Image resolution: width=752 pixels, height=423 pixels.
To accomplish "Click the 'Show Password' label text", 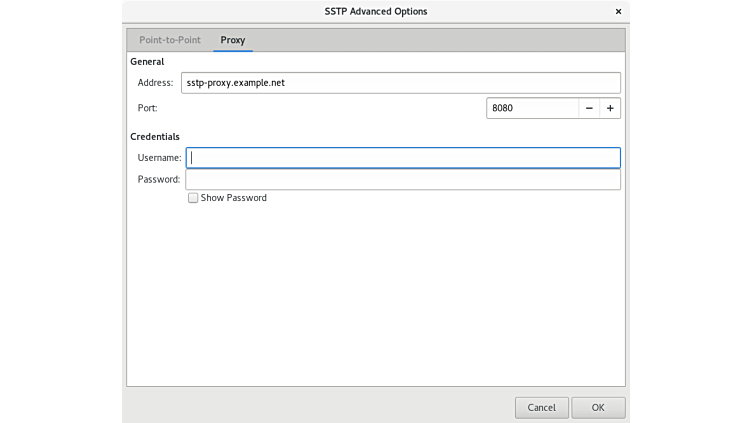I will click(x=233, y=198).
